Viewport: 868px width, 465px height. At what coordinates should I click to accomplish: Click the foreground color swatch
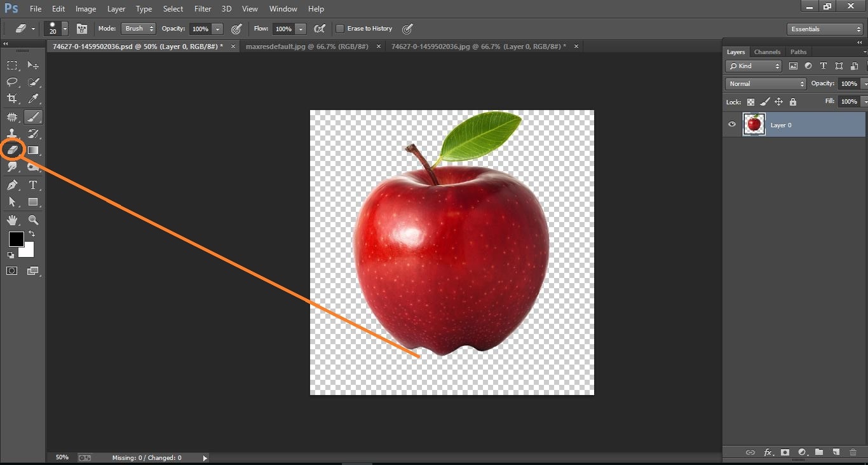point(16,240)
